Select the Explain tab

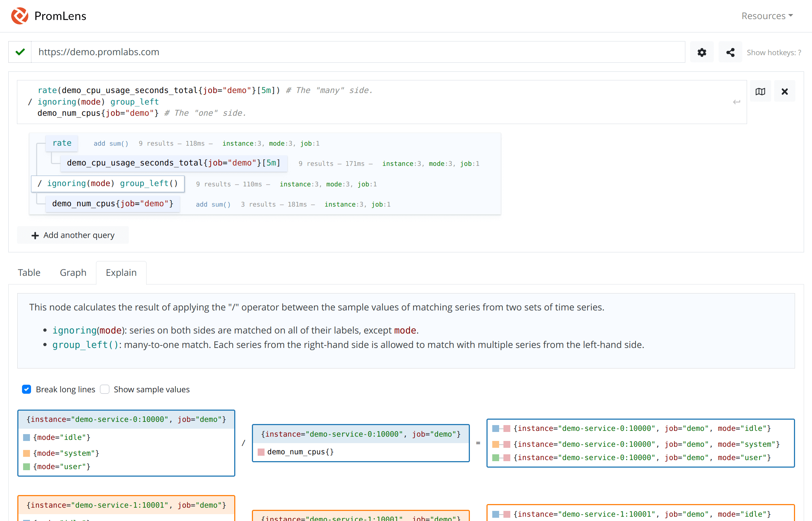(x=121, y=273)
